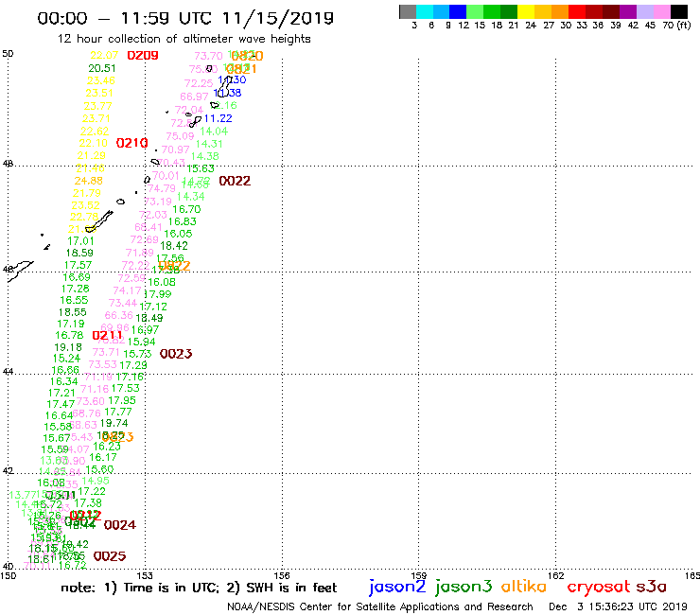Click the light green 14.95 value

click(96, 481)
